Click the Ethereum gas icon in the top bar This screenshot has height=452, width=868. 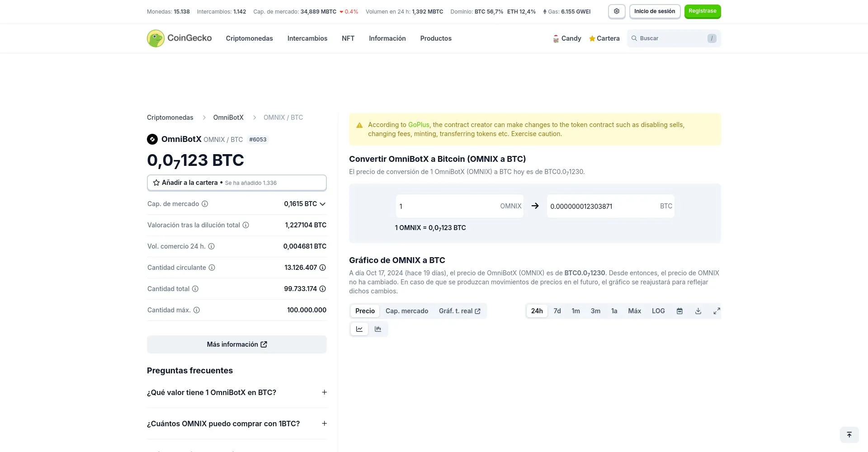[545, 12]
